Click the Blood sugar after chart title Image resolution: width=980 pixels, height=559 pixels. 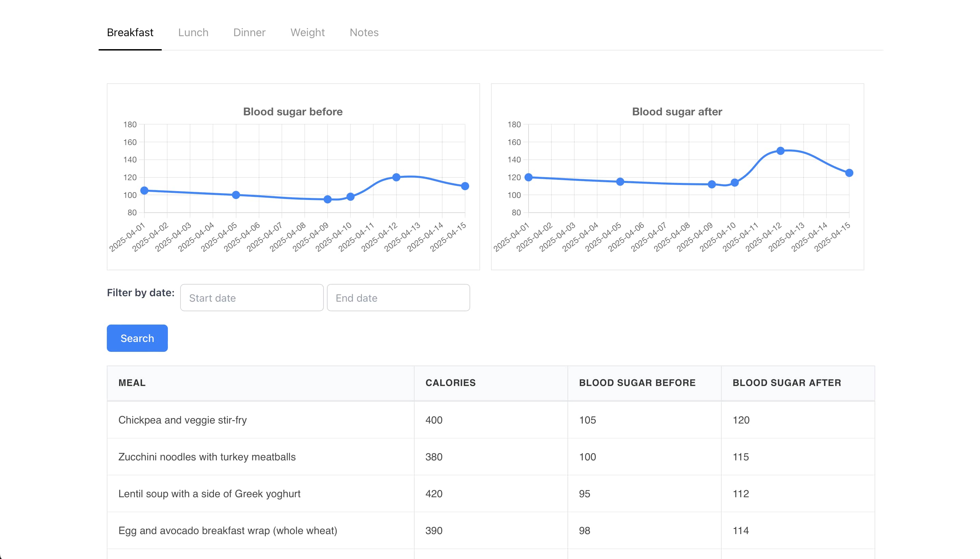[677, 112]
